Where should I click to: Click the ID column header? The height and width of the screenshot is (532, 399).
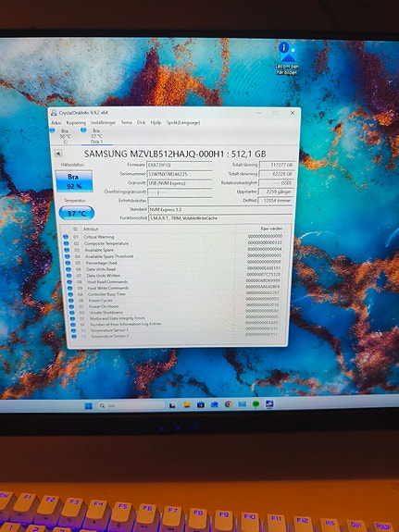tap(75, 229)
